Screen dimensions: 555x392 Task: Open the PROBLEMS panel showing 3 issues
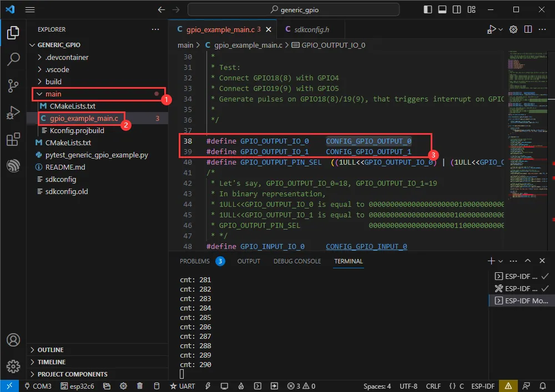tap(195, 261)
